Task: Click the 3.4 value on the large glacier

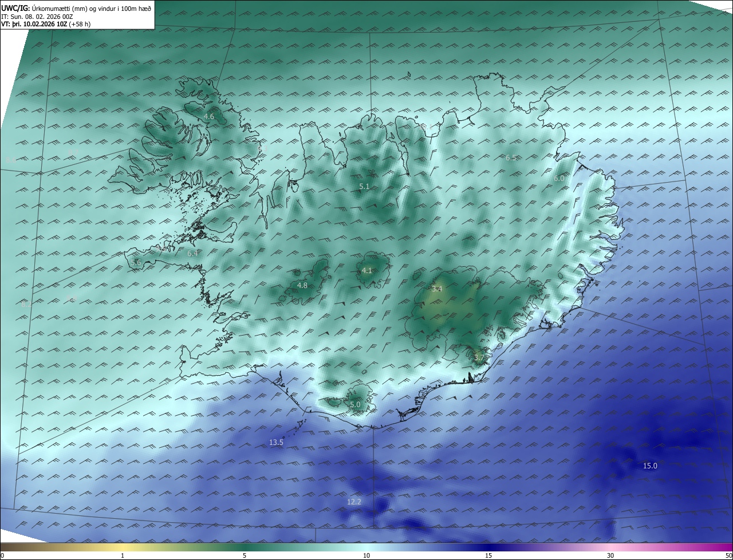Action: click(437, 289)
